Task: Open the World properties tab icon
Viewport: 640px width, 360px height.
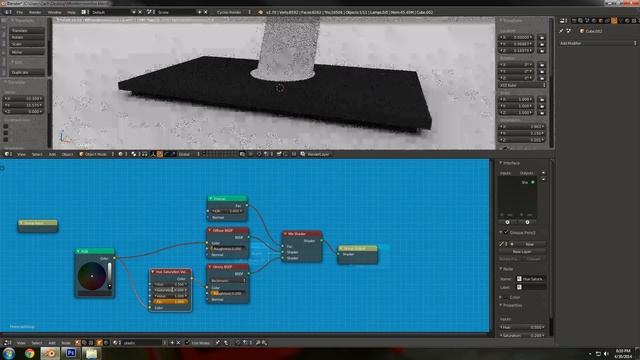Action: pyautogui.click(x=594, y=20)
